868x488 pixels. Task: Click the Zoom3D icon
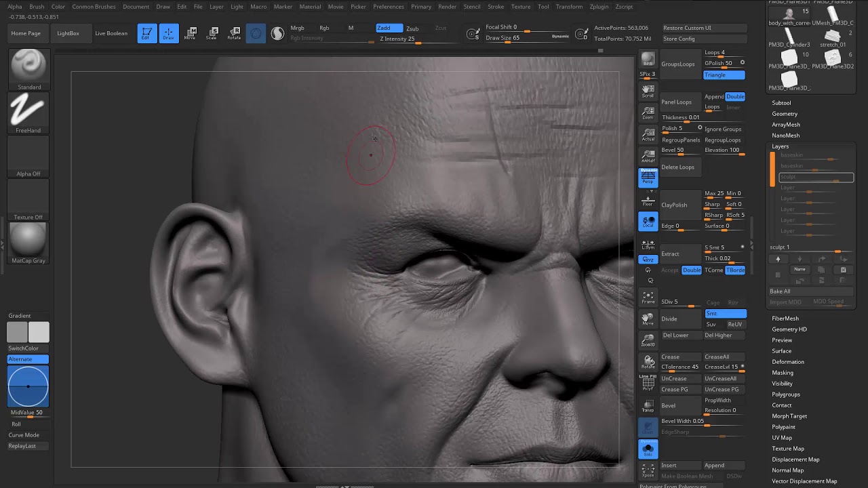(x=648, y=340)
